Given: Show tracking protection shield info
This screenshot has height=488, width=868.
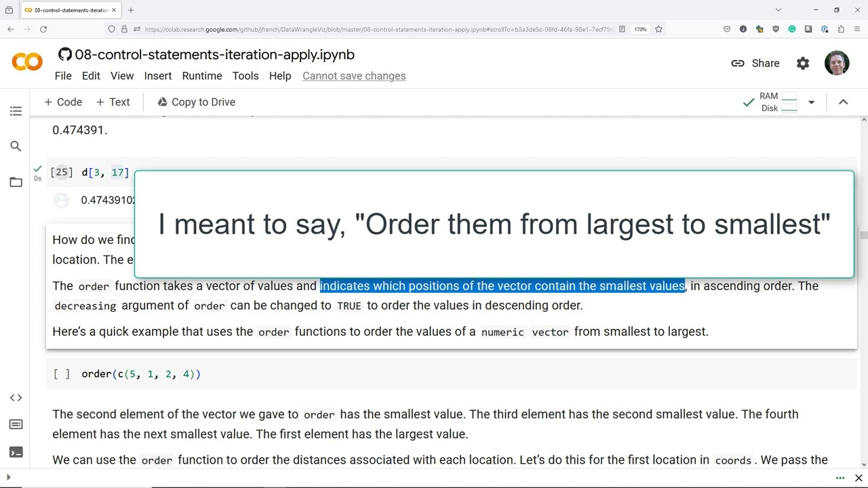Looking at the screenshot, I should [111, 29].
